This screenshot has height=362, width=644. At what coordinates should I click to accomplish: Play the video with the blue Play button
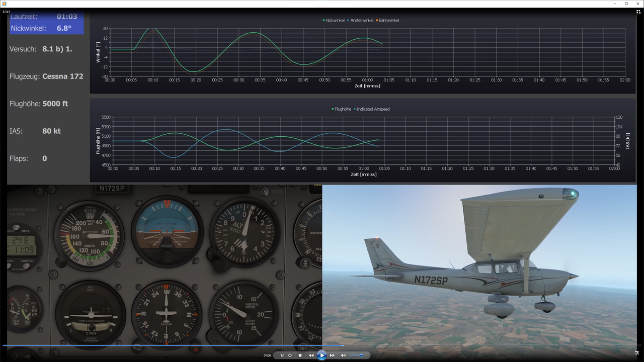pyautogui.click(x=322, y=355)
